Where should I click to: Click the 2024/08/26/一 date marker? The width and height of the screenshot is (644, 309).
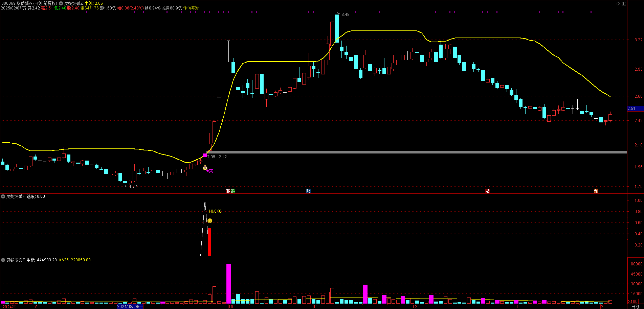(130, 307)
